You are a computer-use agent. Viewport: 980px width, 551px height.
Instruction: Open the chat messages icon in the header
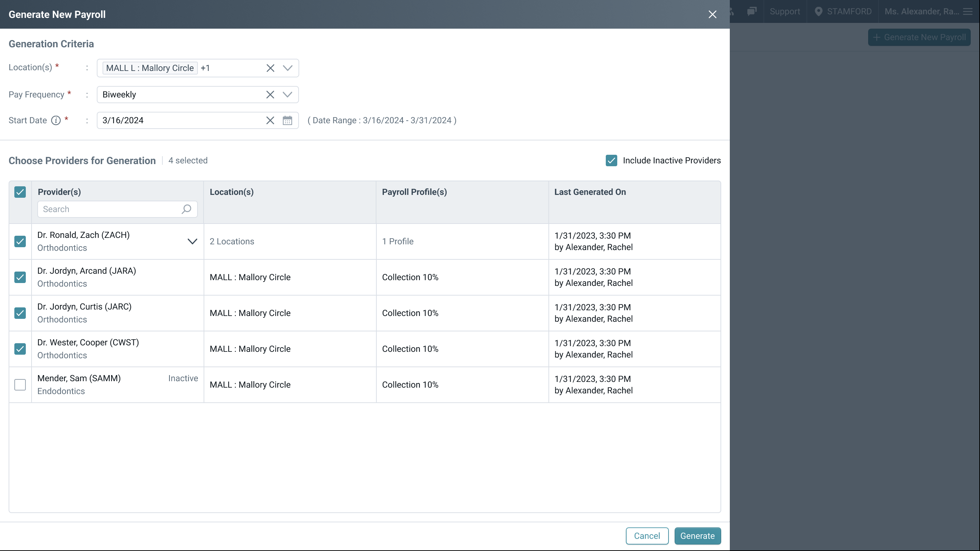coord(752,11)
